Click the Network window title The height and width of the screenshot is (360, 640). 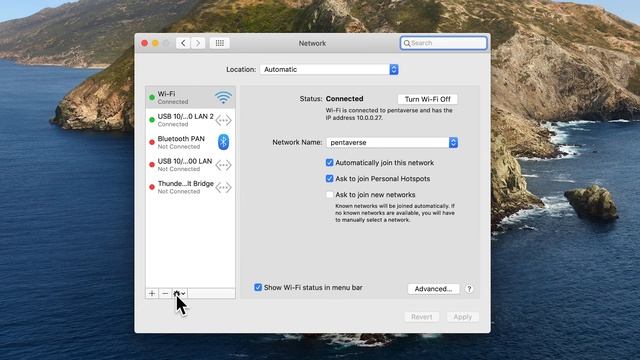(x=312, y=43)
